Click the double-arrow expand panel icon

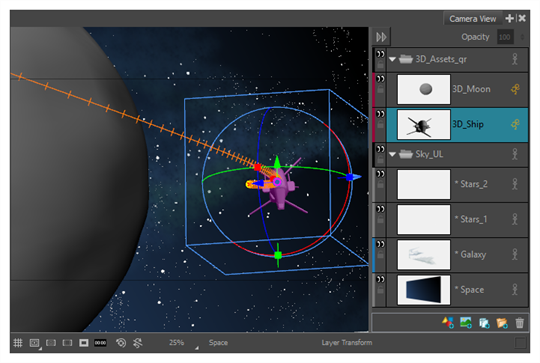(x=381, y=37)
